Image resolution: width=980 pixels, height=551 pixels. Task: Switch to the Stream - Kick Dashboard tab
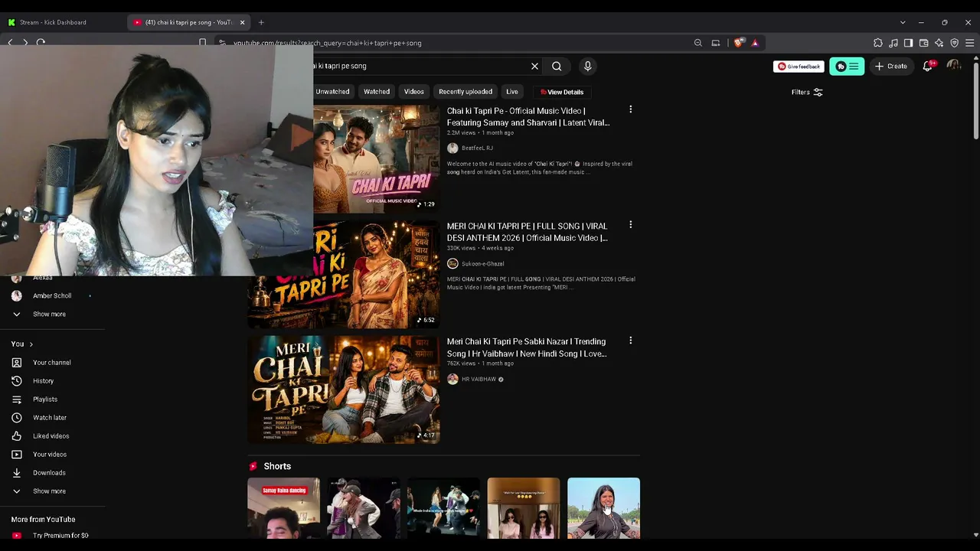(x=52, y=22)
